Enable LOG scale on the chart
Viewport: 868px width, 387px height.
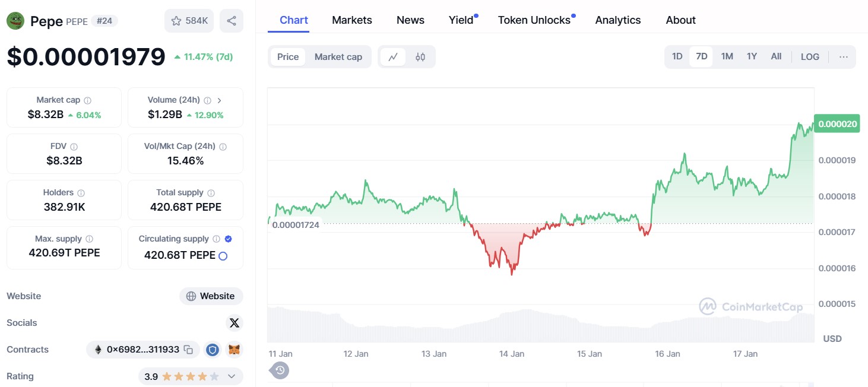click(810, 56)
